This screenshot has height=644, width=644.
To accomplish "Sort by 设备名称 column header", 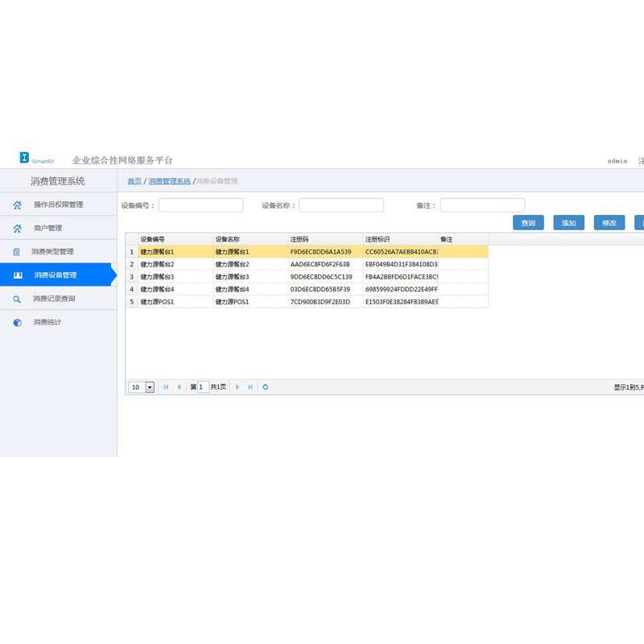I will [250, 239].
